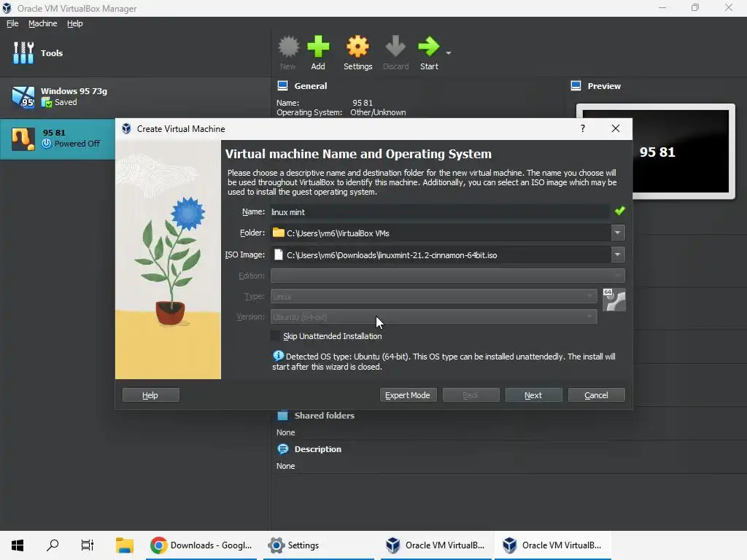
Task: Expand the Start button dropdown arrow
Action: click(x=449, y=52)
